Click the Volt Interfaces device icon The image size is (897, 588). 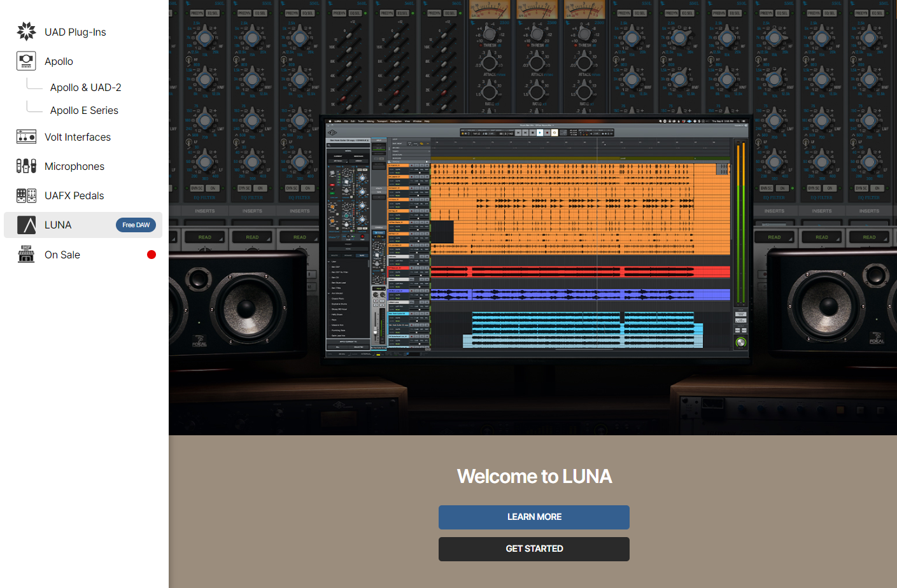coord(26,136)
